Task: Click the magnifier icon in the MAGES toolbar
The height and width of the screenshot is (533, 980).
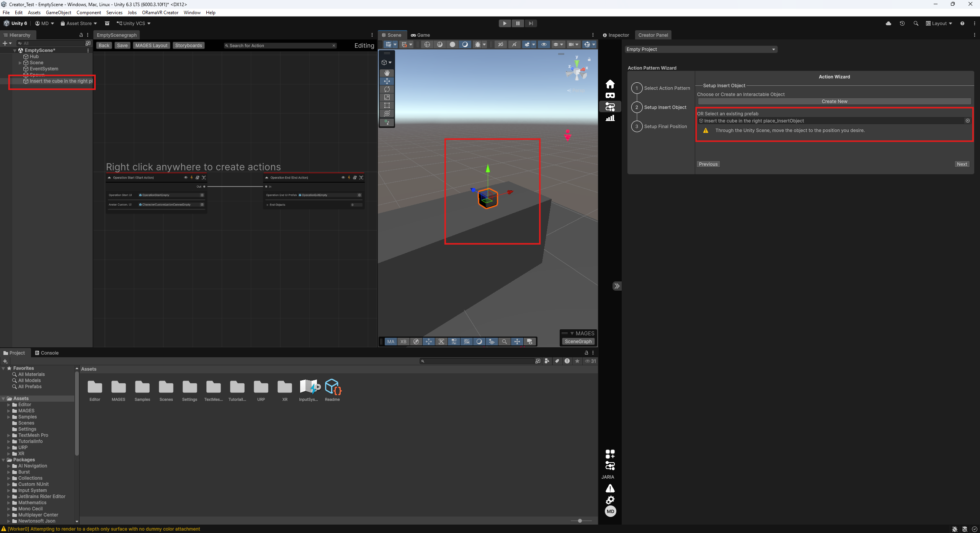Action: pos(505,342)
